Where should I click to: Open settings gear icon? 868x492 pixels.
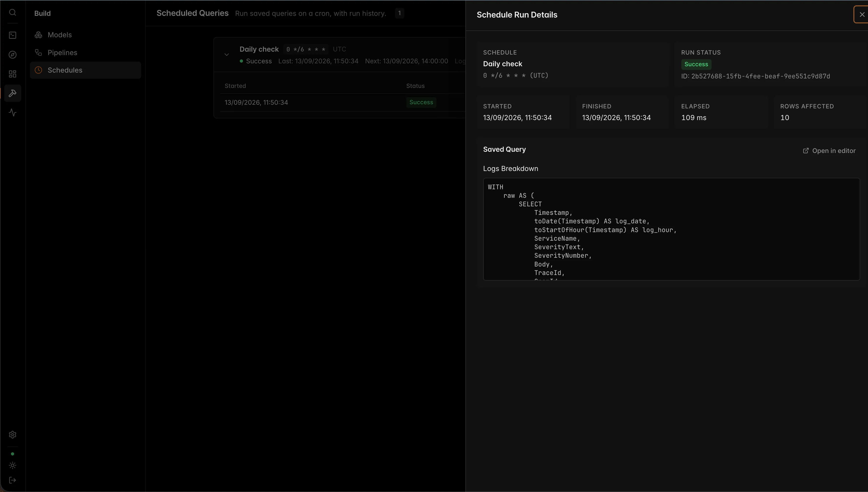(12, 435)
